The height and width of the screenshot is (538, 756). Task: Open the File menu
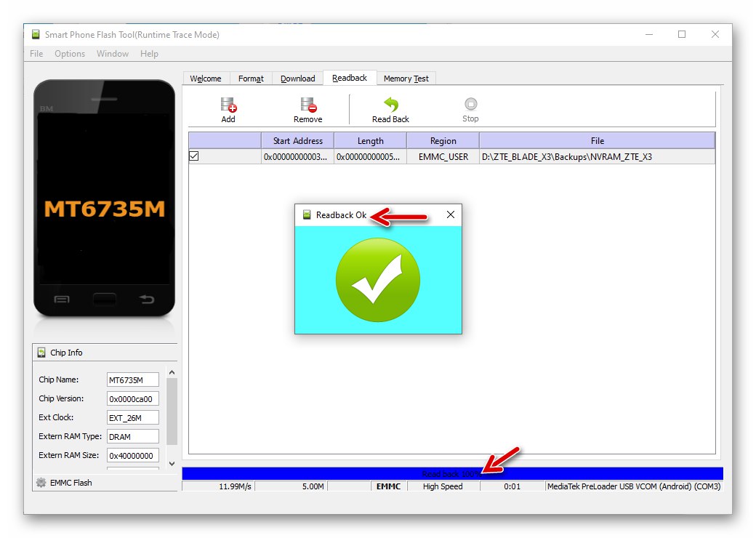point(36,54)
